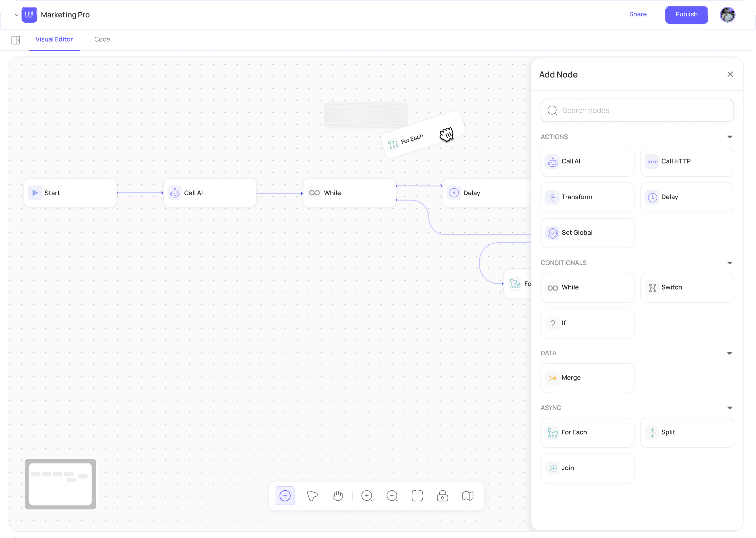This screenshot has width=756, height=538.
Task: Select the Visual Editor tab
Action: click(x=54, y=39)
